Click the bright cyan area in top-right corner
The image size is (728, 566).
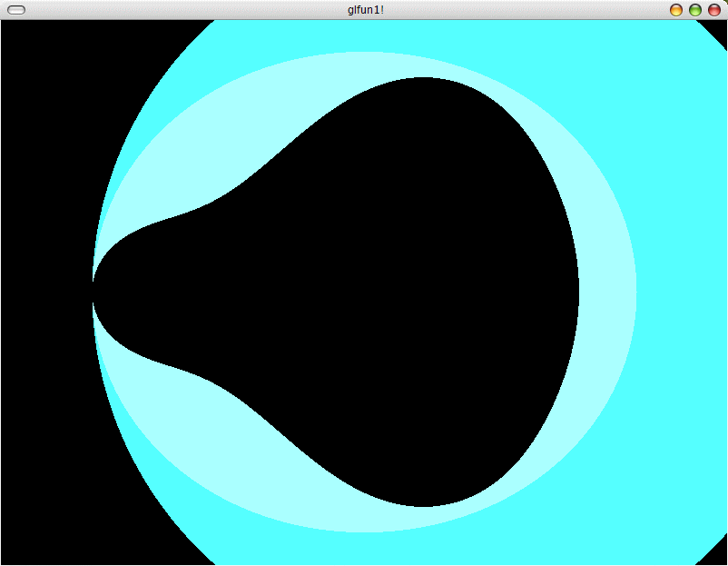(x=672, y=73)
